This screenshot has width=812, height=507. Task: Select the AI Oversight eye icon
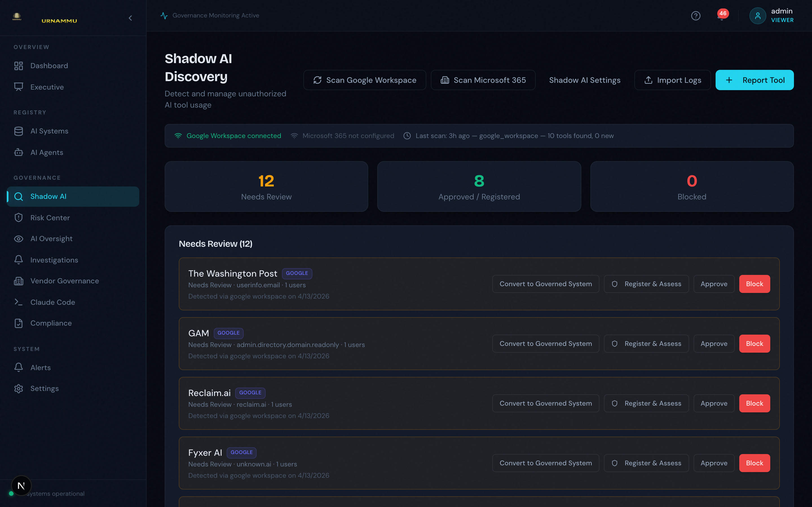[x=18, y=238]
